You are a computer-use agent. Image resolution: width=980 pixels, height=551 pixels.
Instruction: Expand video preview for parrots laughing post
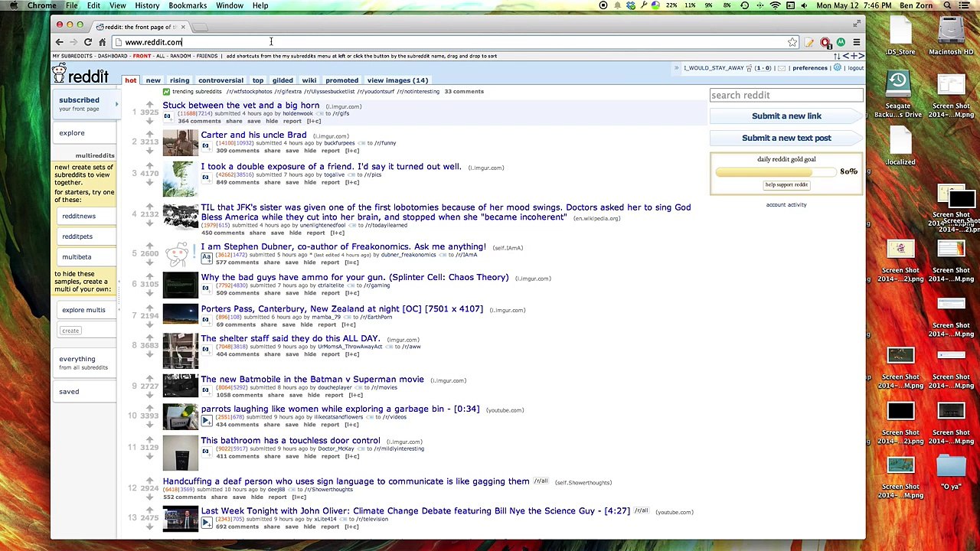click(205, 420)
